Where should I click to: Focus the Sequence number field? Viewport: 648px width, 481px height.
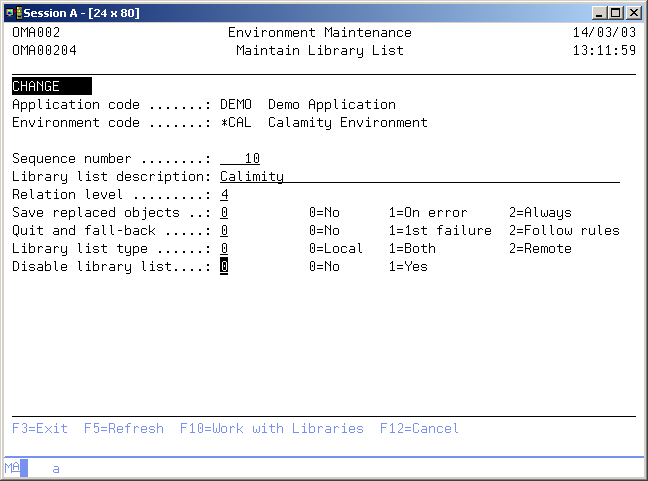coord(240,159)
